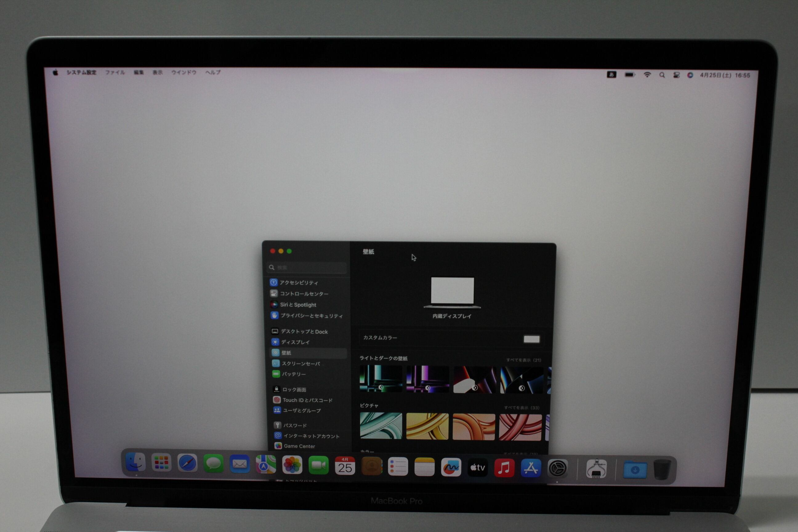Open ディスプレイ settings pane
The width and height of the screenshot is (798, 532).
[295, 342]
